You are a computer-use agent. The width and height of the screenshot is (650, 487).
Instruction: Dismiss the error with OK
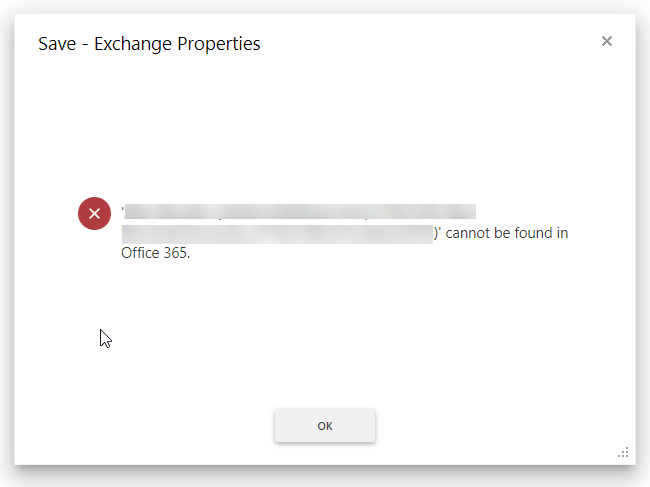coord(325,426)
